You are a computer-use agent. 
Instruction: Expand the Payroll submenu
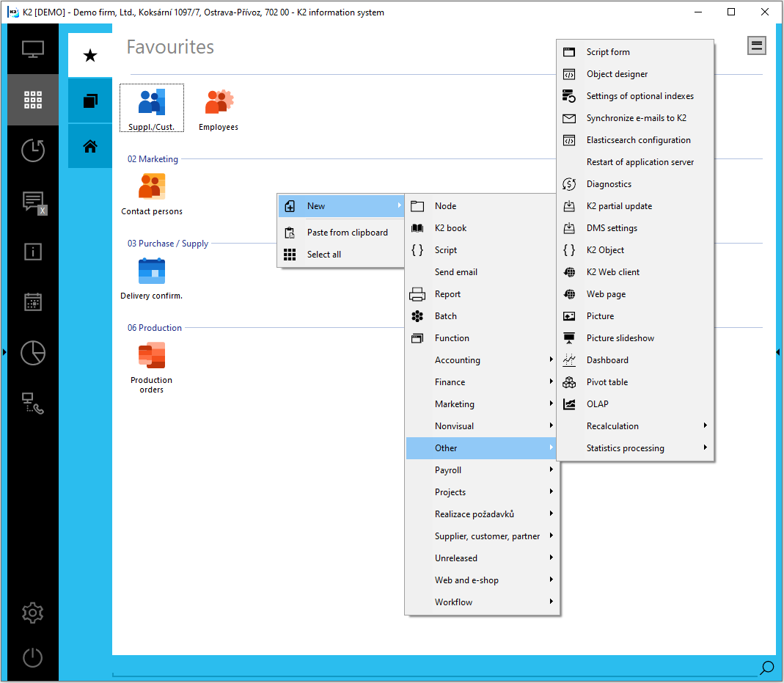481,470
